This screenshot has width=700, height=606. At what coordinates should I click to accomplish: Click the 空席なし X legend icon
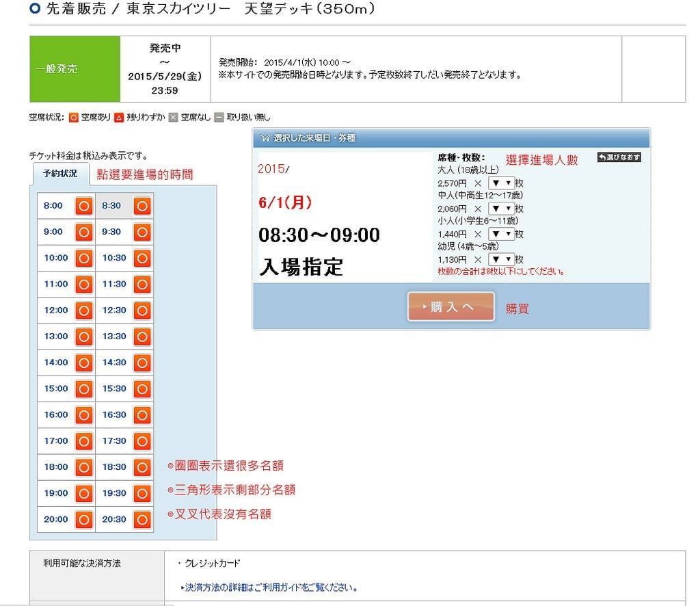[x=172, y=116]
